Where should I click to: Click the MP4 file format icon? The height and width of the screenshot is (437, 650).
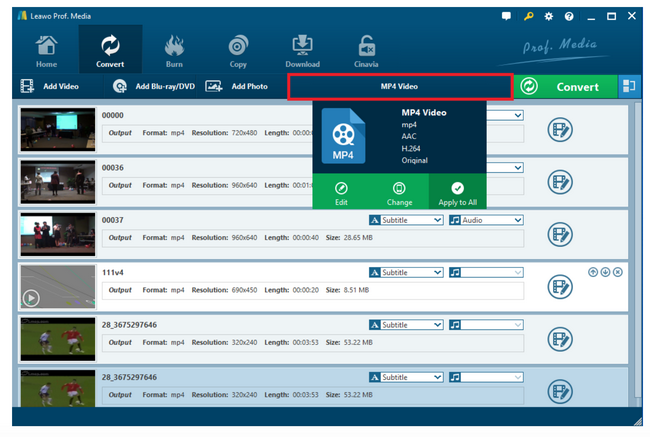(344, 136)
